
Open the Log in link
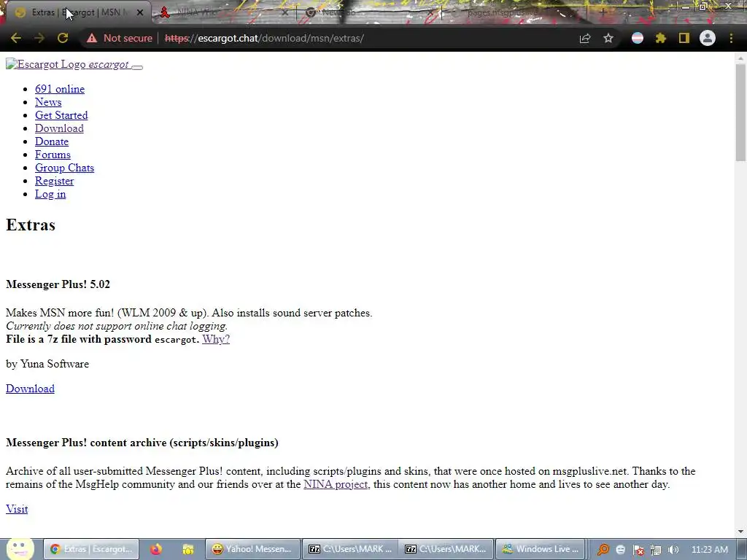point(50,194)
